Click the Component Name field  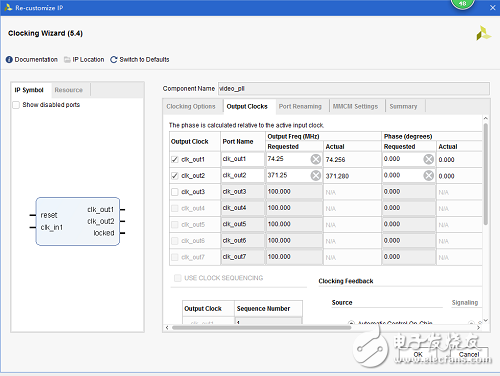tap(354, 89)
